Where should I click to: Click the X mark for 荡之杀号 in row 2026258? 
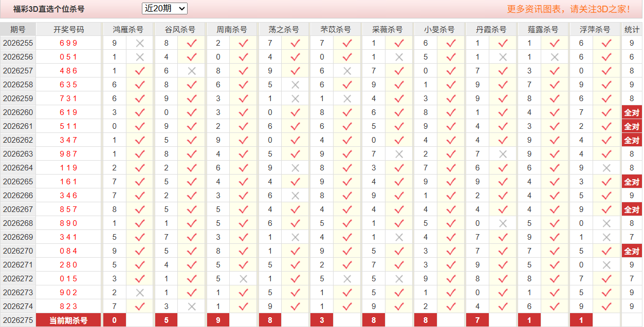pos(296,85)
